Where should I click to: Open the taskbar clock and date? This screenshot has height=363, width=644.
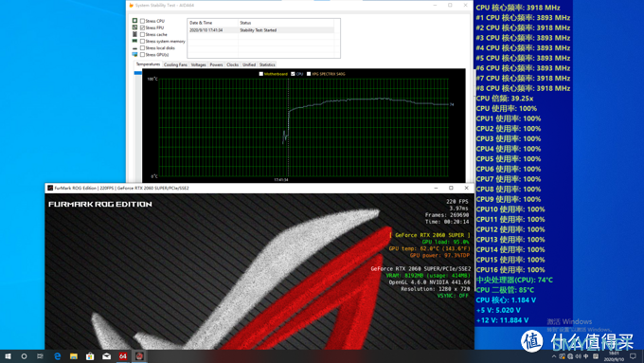point(614,356)
